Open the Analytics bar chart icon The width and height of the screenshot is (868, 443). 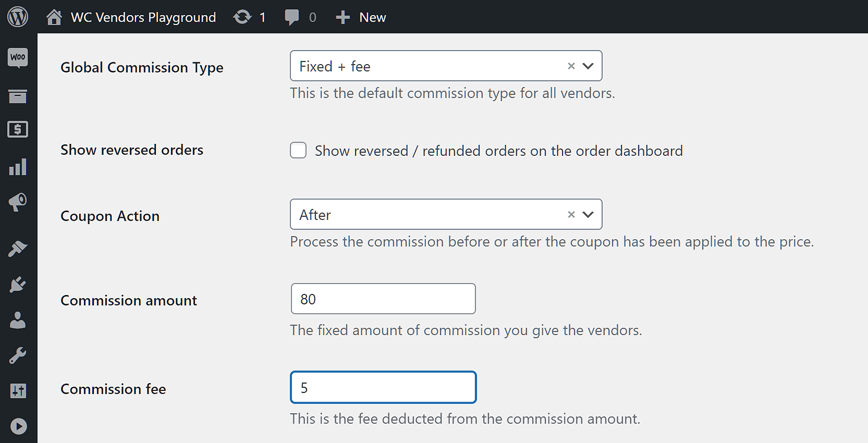(x=18, y=167)
